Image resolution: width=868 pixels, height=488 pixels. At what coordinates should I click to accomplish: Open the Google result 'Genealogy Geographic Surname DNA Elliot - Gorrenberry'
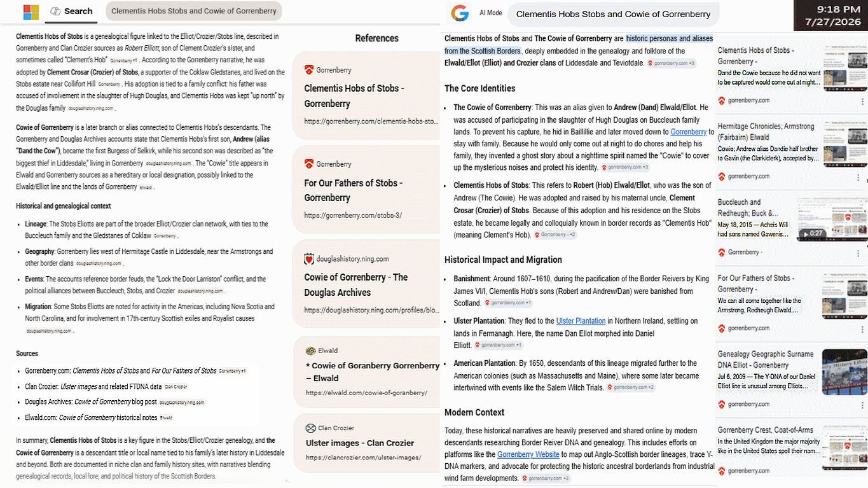(766, 359)
